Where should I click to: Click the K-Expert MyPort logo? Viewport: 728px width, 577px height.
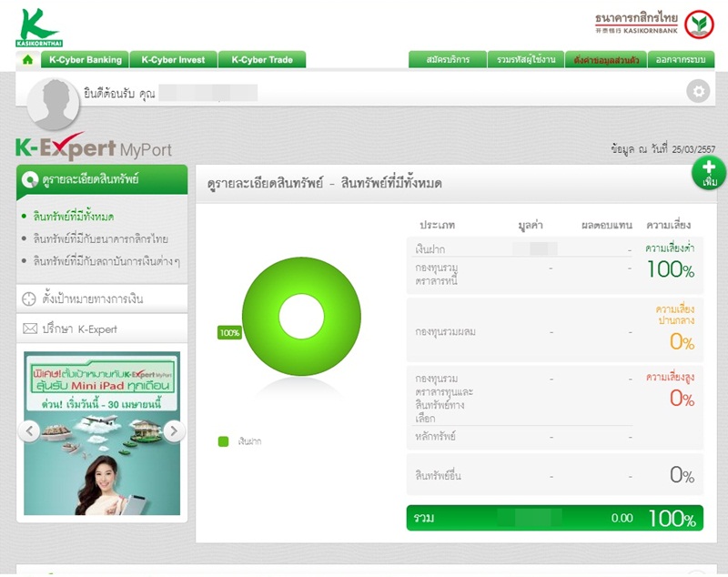[x=94, y=147]
